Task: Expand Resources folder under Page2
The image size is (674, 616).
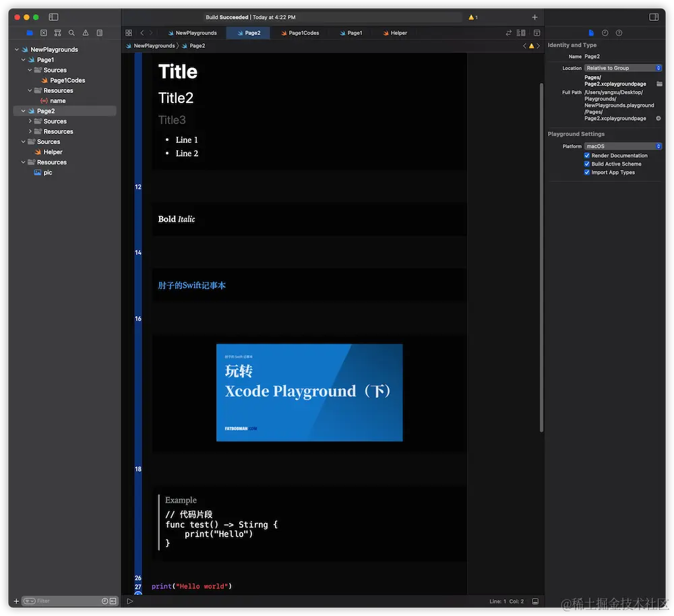Action: point(30,131)
